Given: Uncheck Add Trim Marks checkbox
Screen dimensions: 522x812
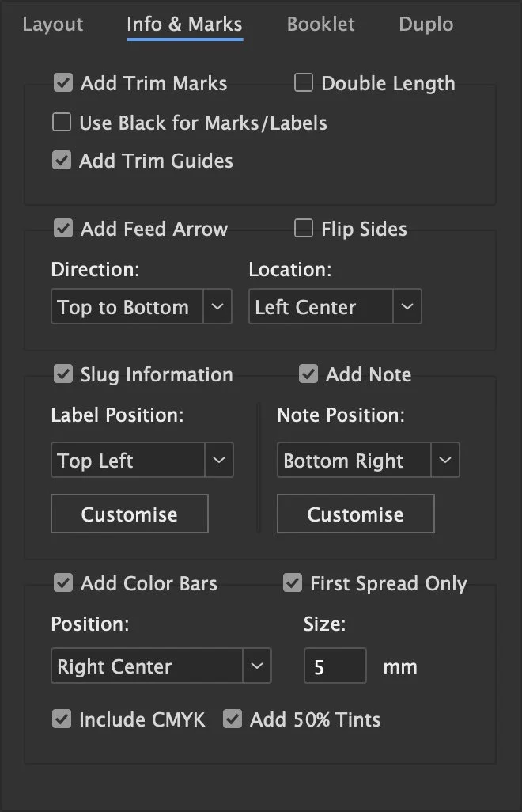Looking at the screenshot, I should [x=63, y=82].
